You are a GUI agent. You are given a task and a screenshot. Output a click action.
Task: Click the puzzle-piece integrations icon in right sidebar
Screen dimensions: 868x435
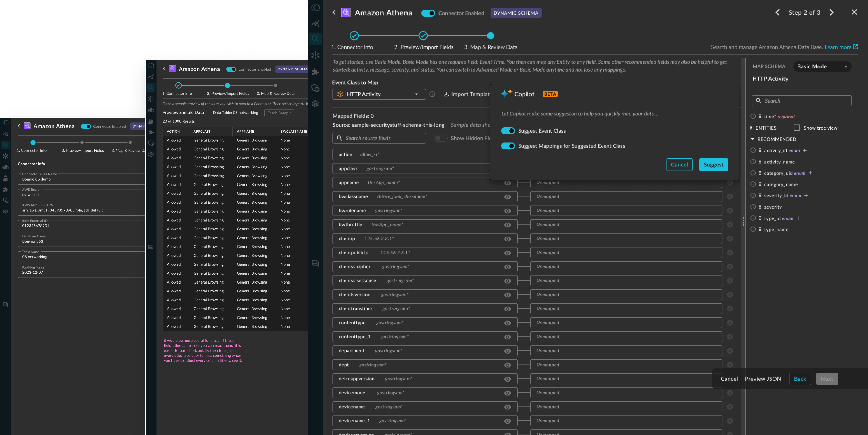(315, 71)
